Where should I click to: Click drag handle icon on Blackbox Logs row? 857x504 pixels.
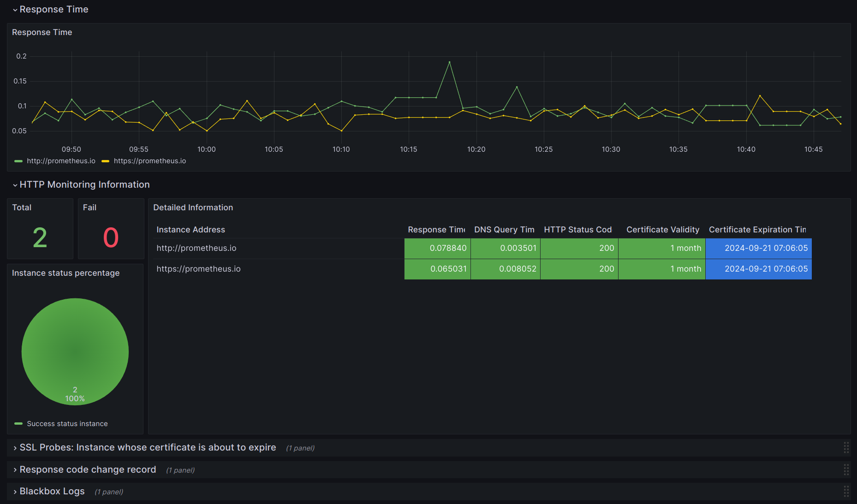pyautogui.click(x=846, y=492)
